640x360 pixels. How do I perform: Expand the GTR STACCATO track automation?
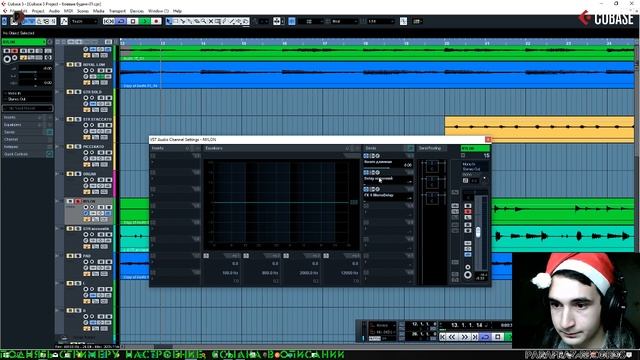[x=57, y=119]
